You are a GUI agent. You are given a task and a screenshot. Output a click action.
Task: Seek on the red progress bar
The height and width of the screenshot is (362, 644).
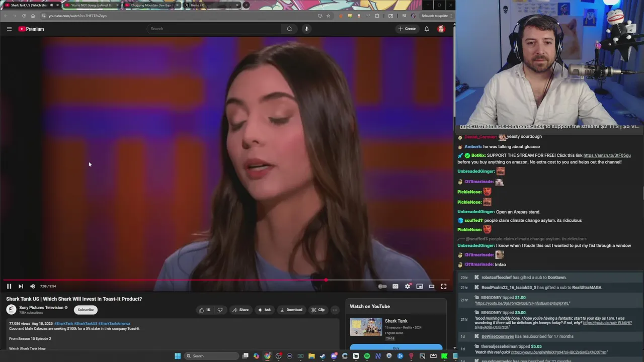point(226,280)
